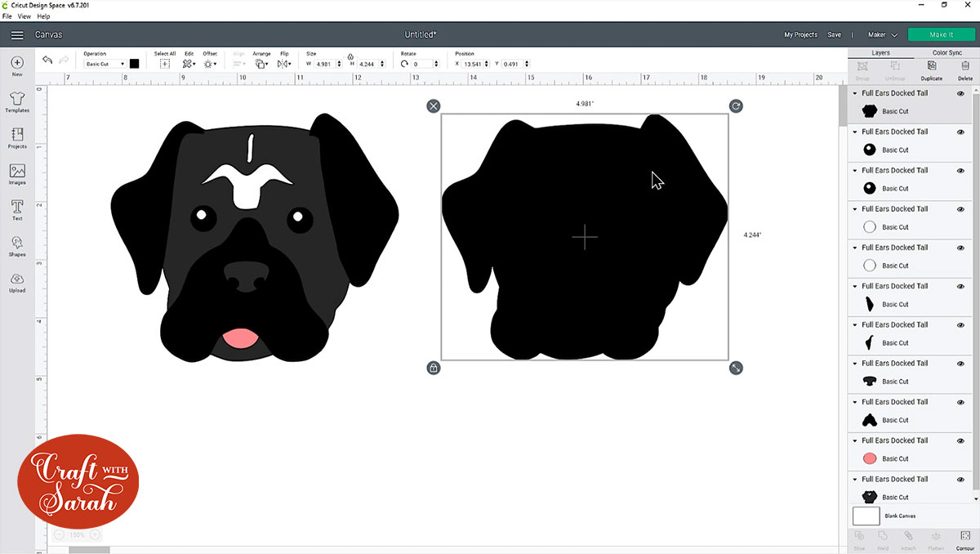Open the Shapes tool
Screen dimensions: 980x554
pyautogui.click(x=16, y=247)
